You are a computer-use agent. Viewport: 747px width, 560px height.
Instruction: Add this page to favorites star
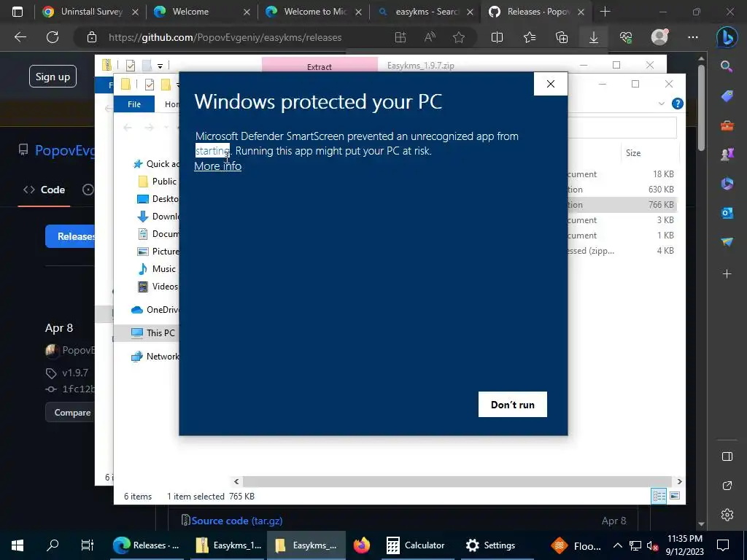coord(459,37)
